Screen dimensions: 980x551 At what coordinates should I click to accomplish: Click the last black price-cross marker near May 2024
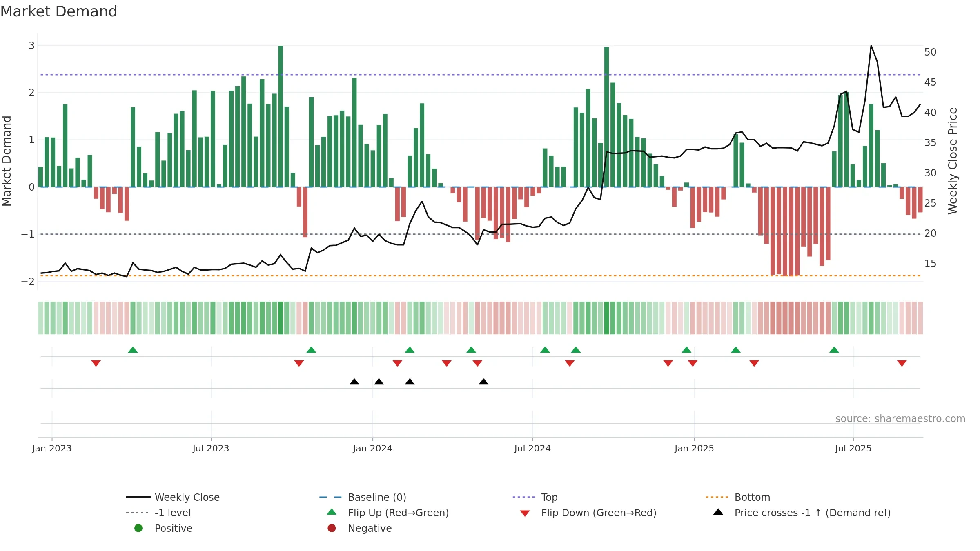coord(483,382)
